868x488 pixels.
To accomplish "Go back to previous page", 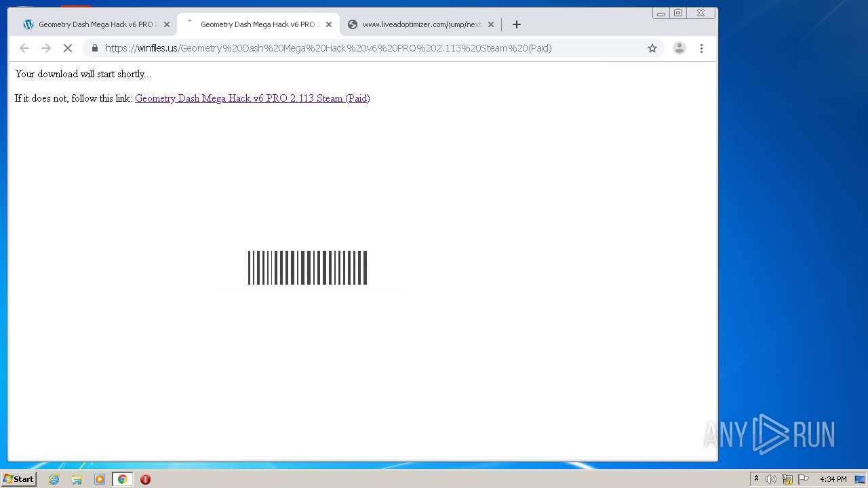I will pyautogui.click(x=24, y=48).
